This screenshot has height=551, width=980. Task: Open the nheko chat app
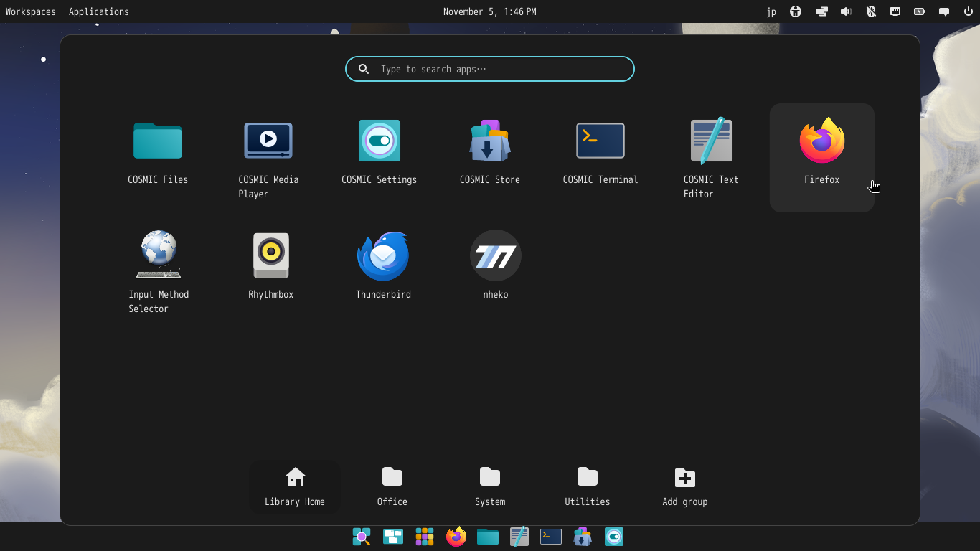[496, 265]
